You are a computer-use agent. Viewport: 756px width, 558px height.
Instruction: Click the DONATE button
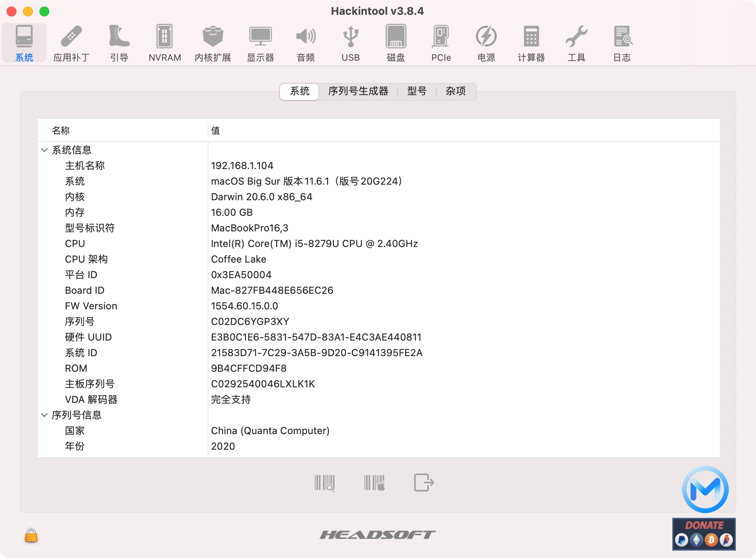point(704,534)
